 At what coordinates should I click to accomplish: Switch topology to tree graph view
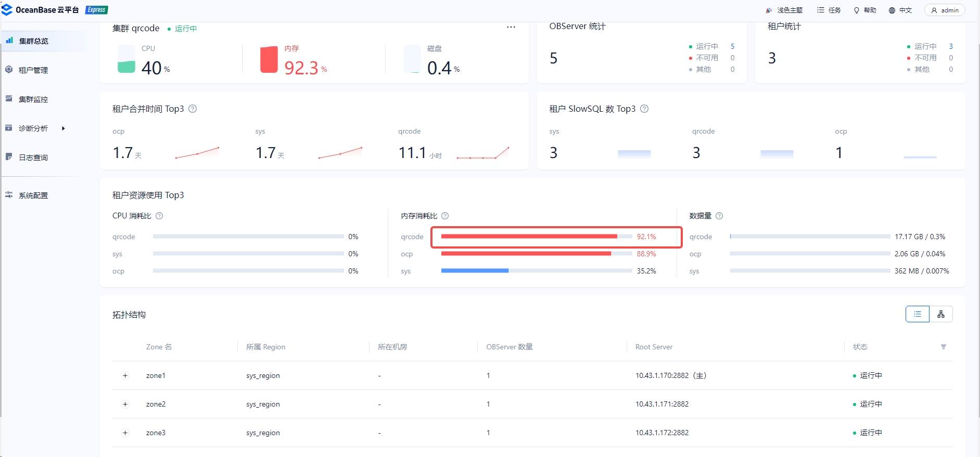pos(941,314)
